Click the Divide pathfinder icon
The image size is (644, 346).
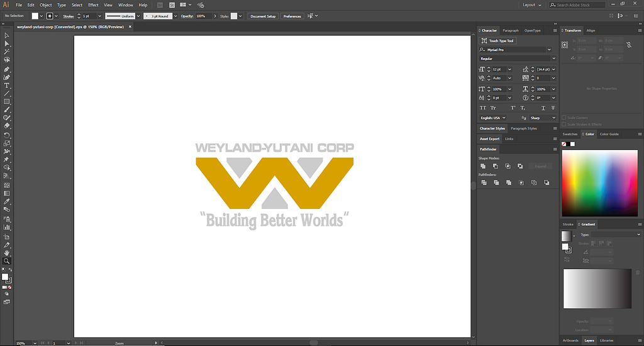484,182
